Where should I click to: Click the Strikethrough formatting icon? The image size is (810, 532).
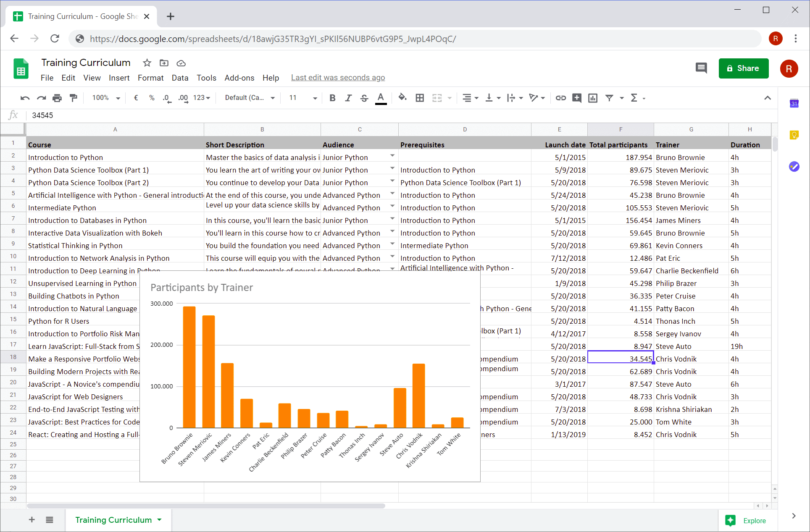[x=364, y=98]
